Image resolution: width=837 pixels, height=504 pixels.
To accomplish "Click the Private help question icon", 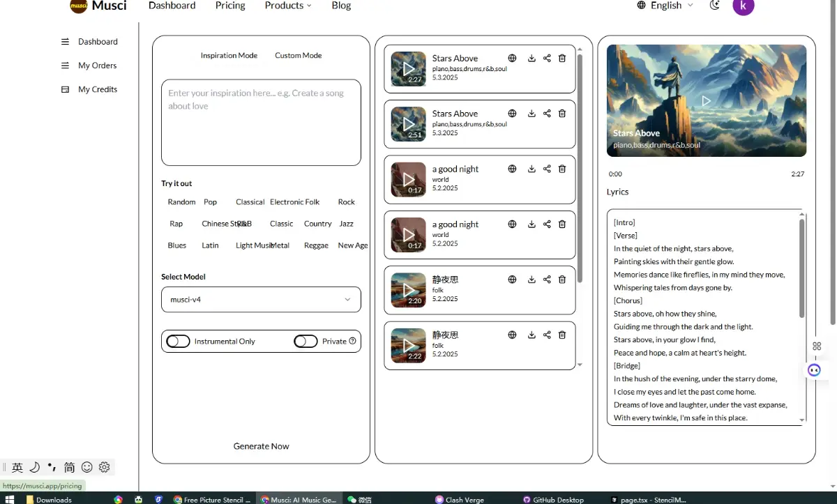I will [352, 341].
